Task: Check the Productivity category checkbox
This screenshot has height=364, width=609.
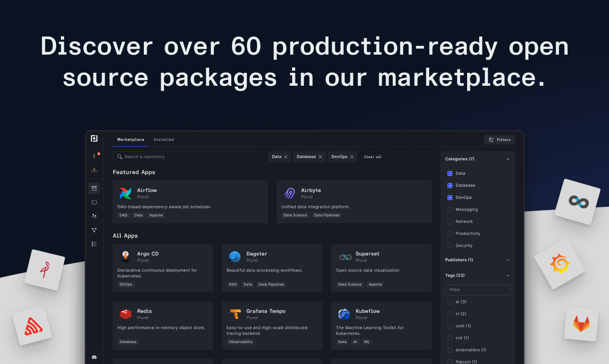Action: 450,233
